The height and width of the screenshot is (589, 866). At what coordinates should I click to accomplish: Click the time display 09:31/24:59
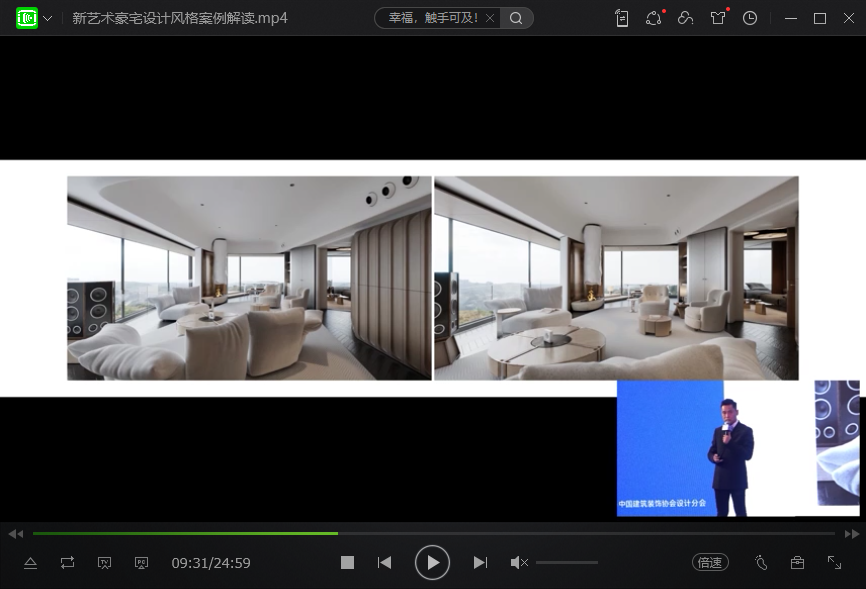[211, 563]
